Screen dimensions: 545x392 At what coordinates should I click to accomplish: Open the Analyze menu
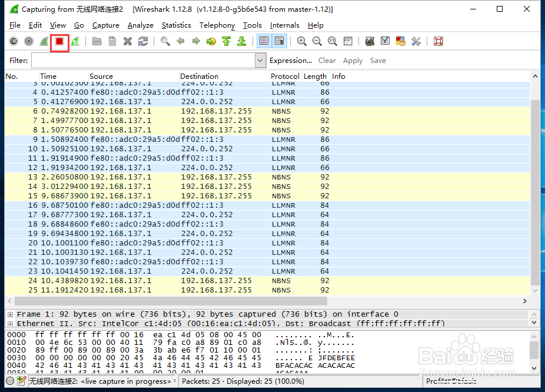(x=141, y=25)
